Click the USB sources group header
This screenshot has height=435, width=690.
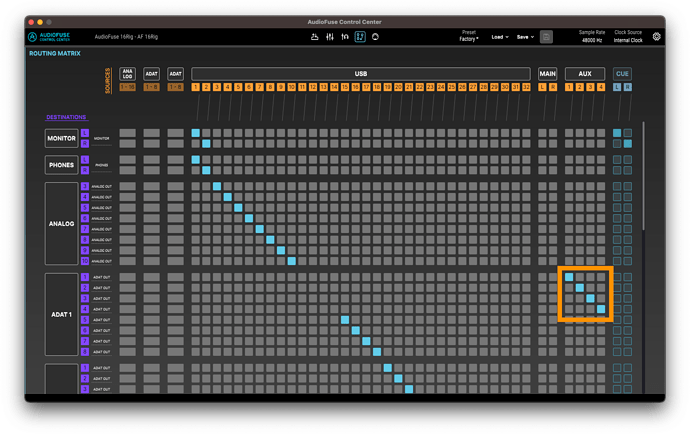[x=361, y=73]
